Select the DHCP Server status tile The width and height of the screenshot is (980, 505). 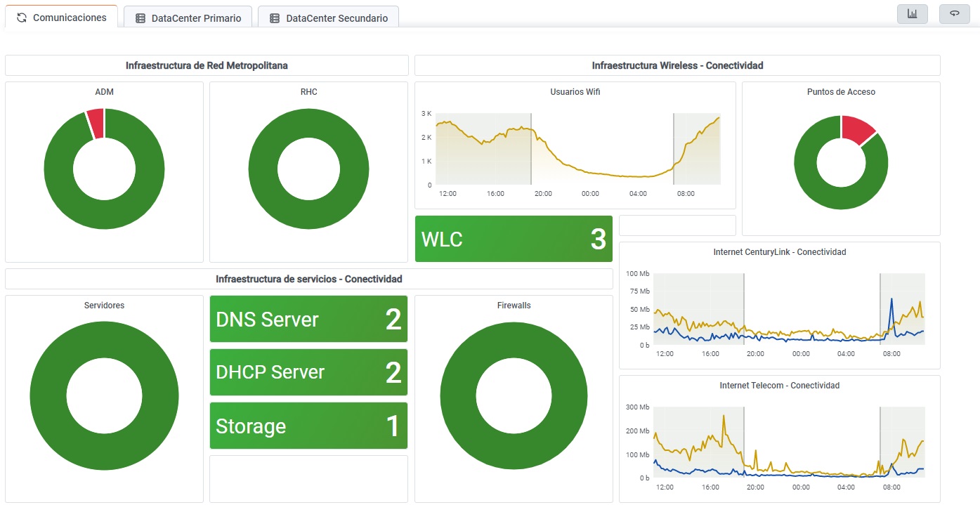(x=308, y=372)
